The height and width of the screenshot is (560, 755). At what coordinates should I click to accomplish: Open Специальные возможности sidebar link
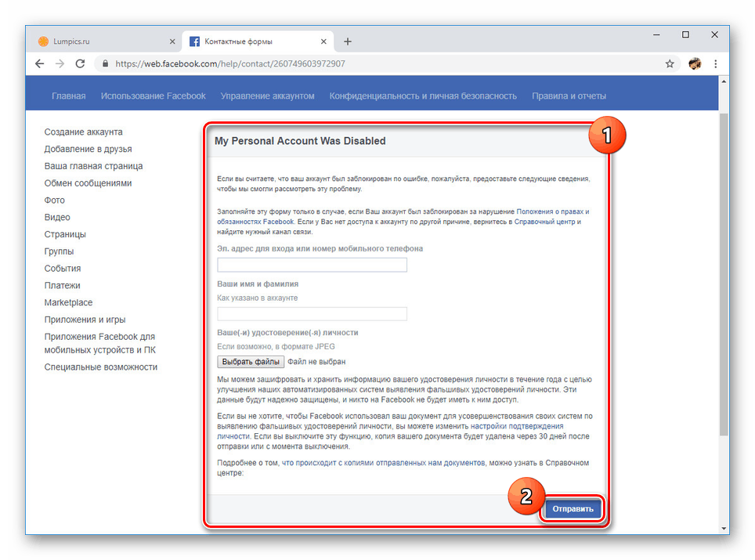100,367
